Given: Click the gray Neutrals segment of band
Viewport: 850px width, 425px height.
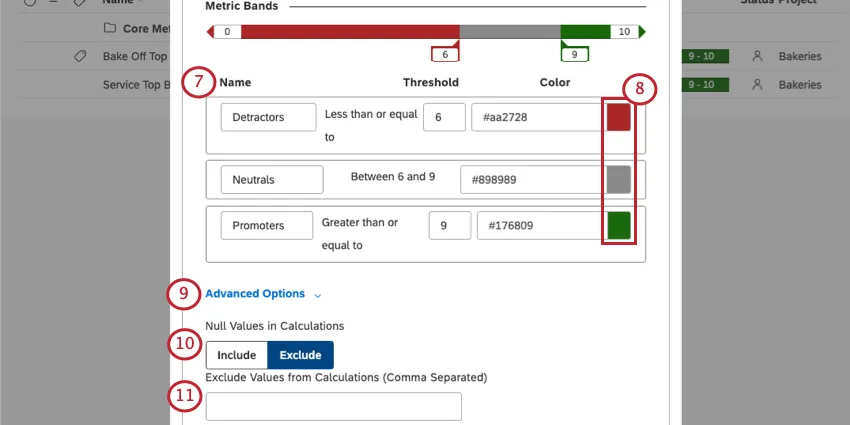Looking at the screenshot, I should [510, 32].
